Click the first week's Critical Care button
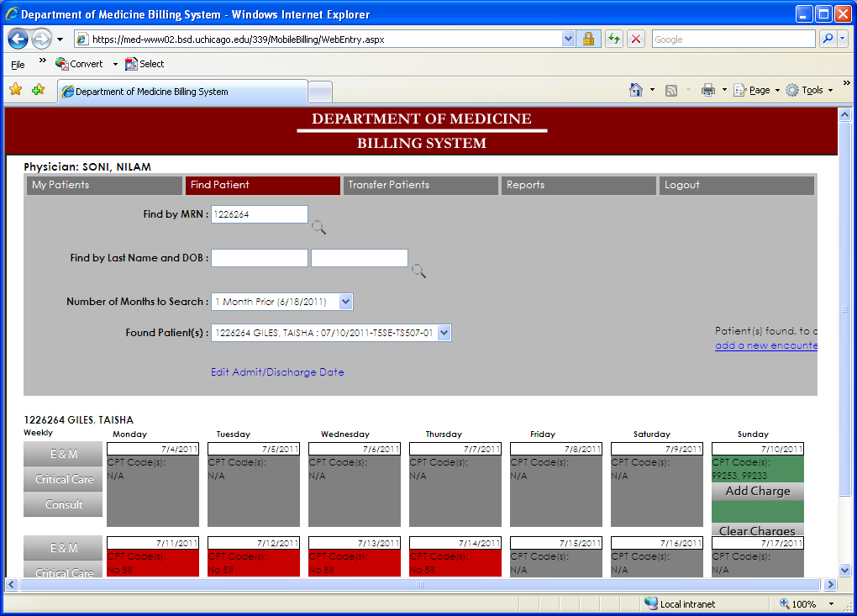This screenshot has width=857, height=616. [64, 479]
